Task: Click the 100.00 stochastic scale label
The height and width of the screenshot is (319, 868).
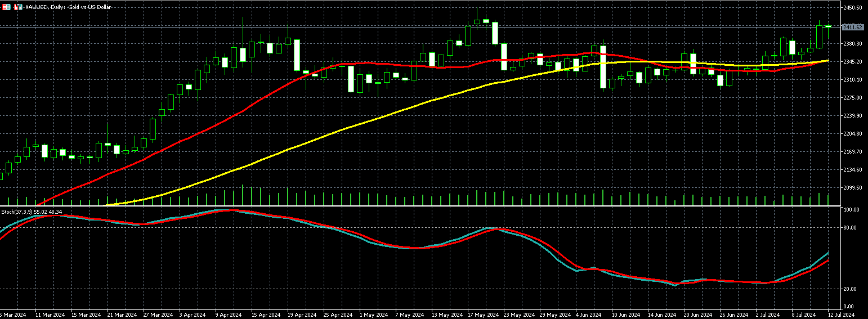Action: [852, 209]
